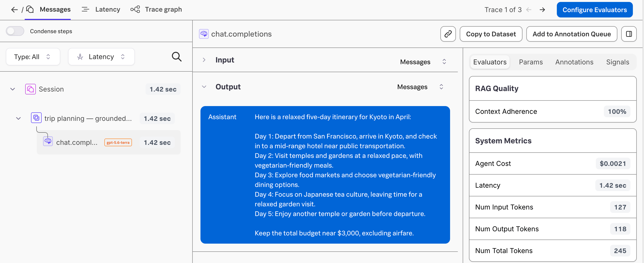Toggle the Condense steps switch
Viewport: 644px width, 263px height.
click(x=15, y=31)
